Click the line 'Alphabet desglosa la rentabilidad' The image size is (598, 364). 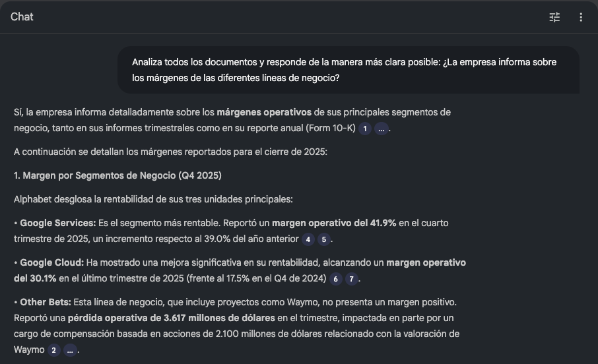coord(153,199)
